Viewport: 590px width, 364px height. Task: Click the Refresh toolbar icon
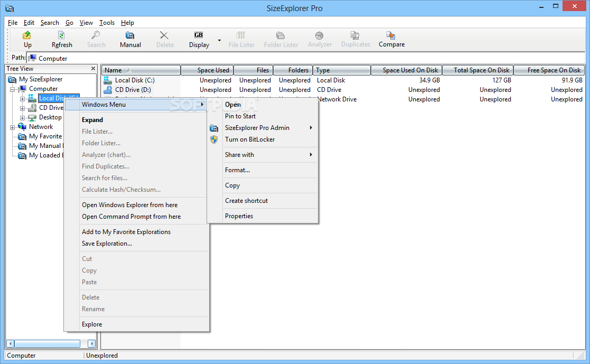(61, 35)
